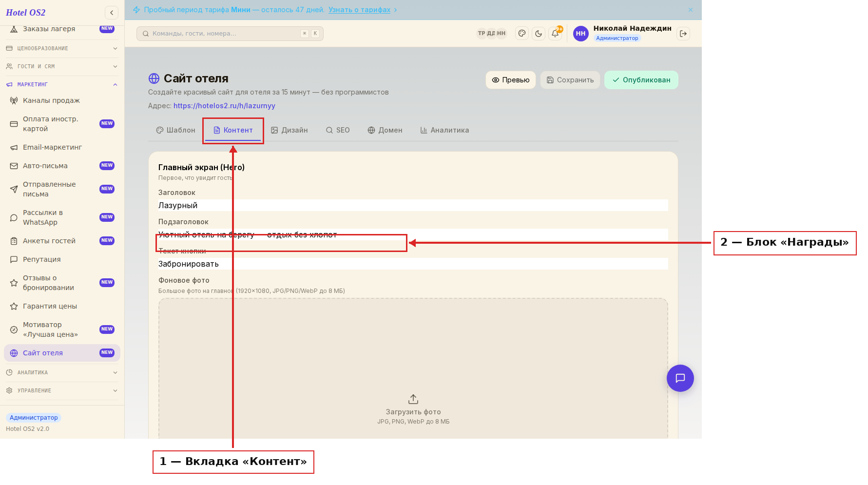868x485 pixels.
Task: Expand the Гости и CRM section
Action: click(62, 66)
